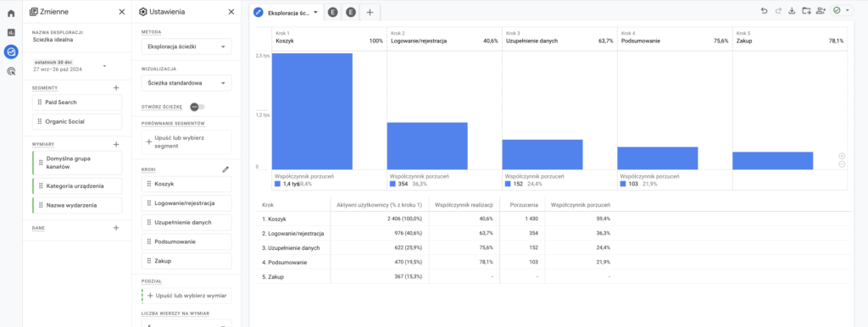Grab drag handle of Organic Social segment
This screenshot has height=327, width=868.
(40, 122)
